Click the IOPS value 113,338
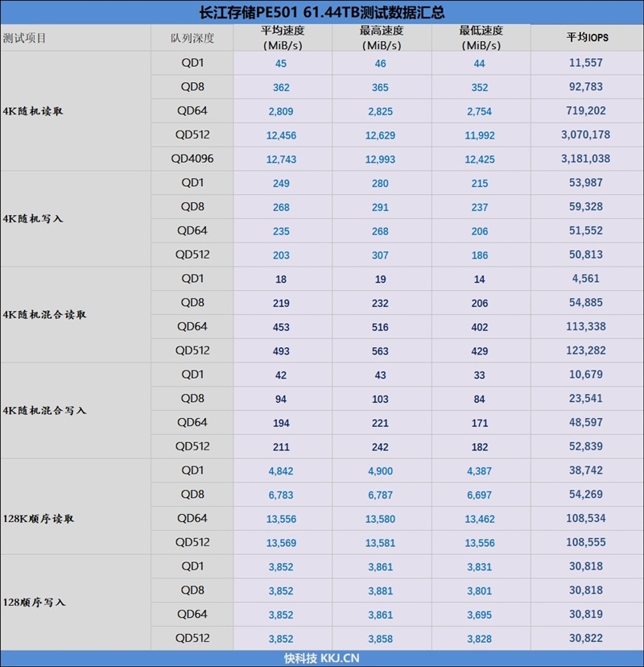 (586, 327)
